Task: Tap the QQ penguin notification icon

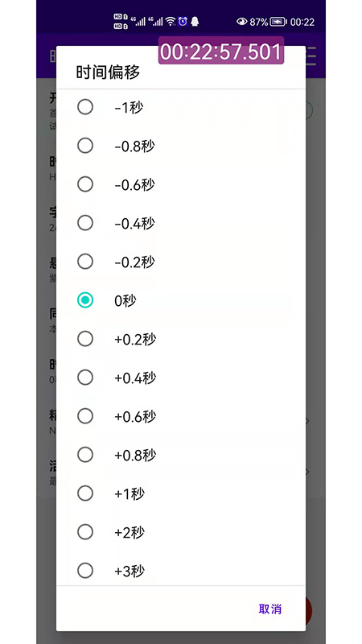Action: (x=195, y=22)
